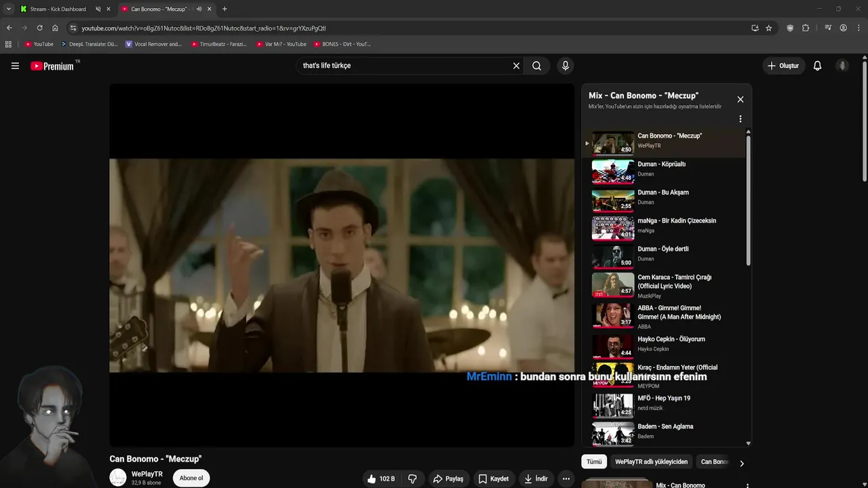
Task: Show more filter chips with right arrow
Action: point(741,463)
